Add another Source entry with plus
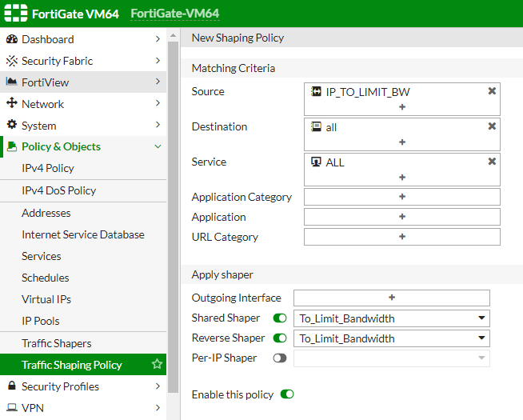The width and height of the screenshot is (523, 420). (x=402, y=107)
